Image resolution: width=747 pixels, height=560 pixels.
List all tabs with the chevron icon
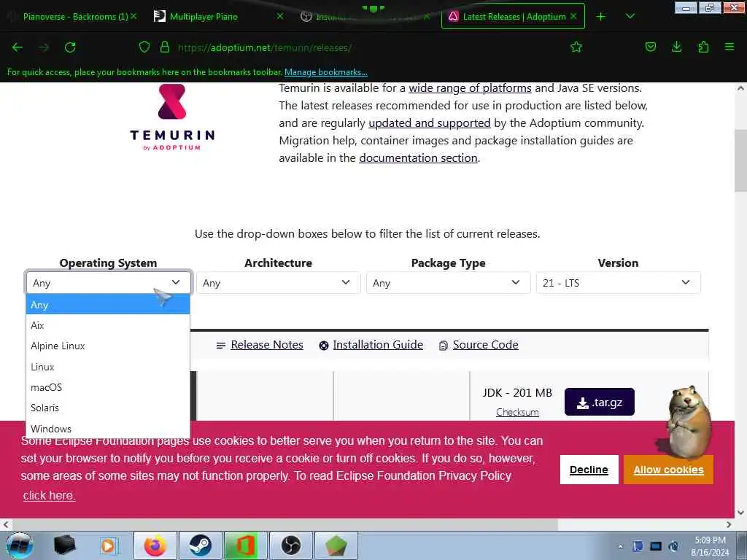[630, 16]
